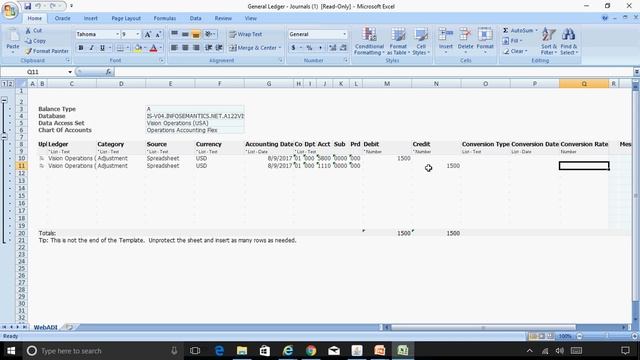Click the Orientation icon
The image size is (640, 360).
(210, 34)
